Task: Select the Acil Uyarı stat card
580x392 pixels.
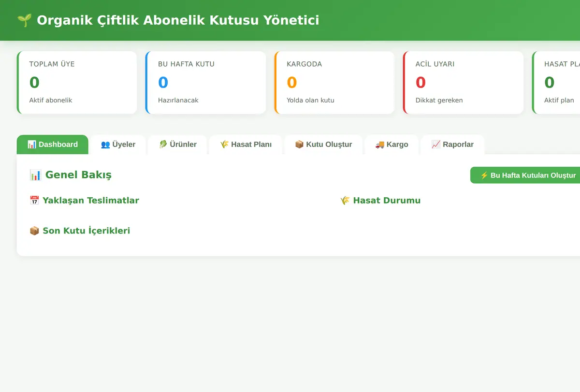Action: pyautogui.click(x=464, y=83)
